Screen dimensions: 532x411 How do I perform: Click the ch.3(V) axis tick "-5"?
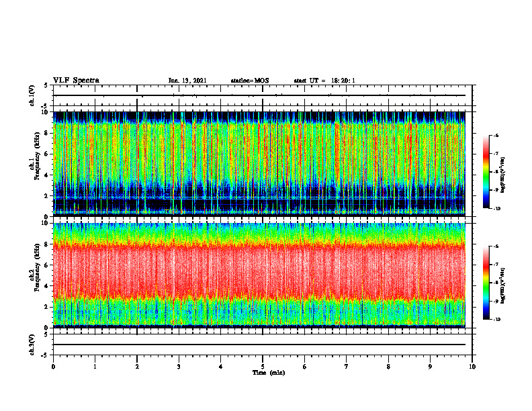pos(45,355)
